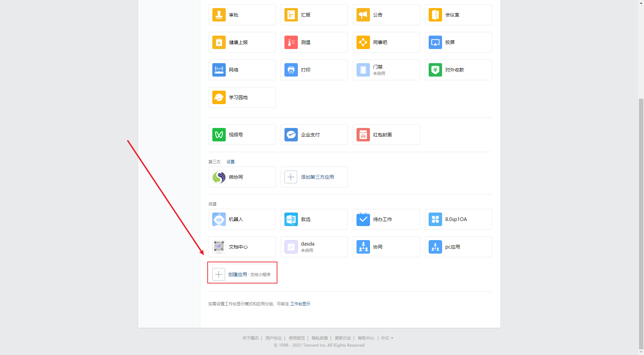
Task: Open the 打印 printer icon
Action: pos(291,70)
